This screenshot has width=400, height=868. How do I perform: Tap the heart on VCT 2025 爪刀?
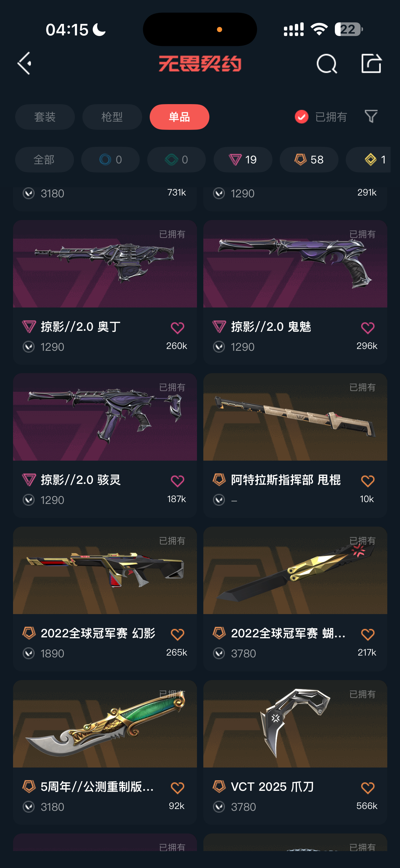click(x=368, y=788)
